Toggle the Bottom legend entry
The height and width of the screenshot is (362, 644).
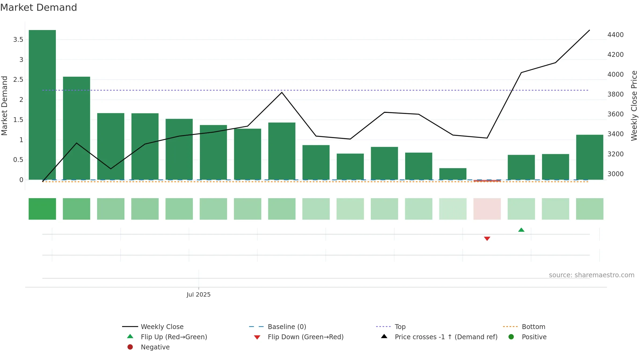click(x=524, y=327)
